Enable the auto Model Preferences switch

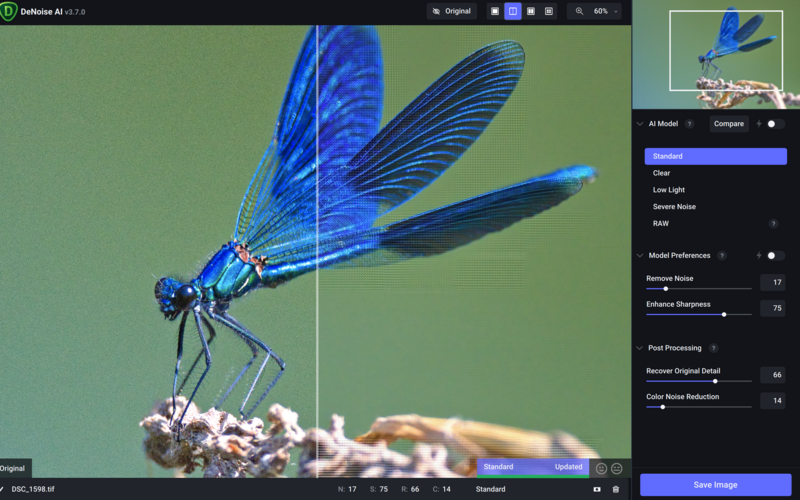pyautogui.click(x=775, y=256)
